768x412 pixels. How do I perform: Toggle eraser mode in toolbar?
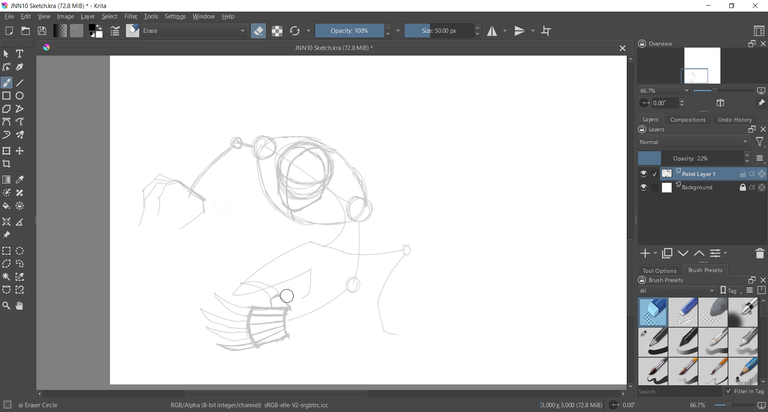click(x=258, y=31)
